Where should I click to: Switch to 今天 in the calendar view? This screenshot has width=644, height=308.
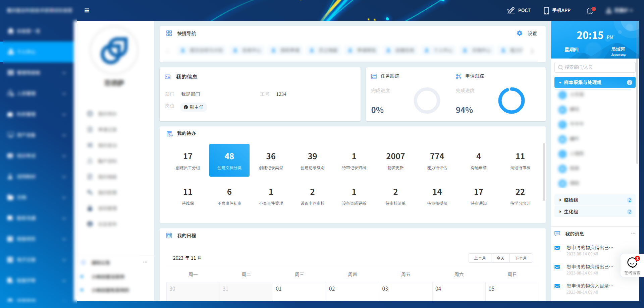click(500, 258)
